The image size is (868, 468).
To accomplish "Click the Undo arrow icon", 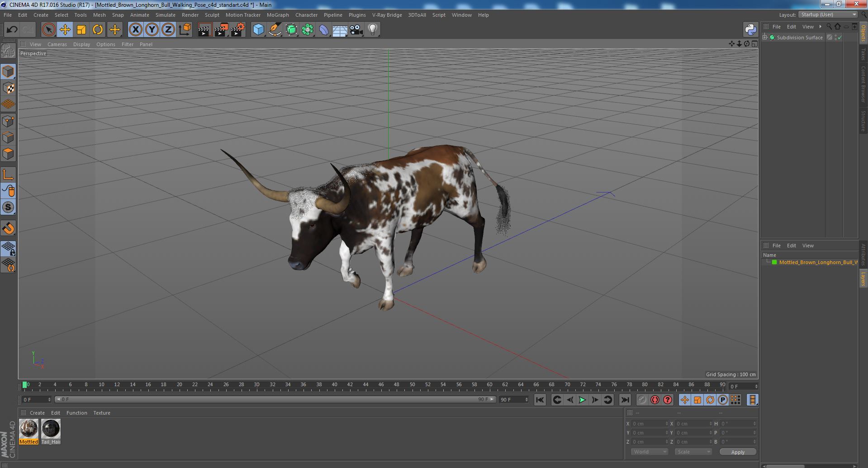I will click(12, 30).
